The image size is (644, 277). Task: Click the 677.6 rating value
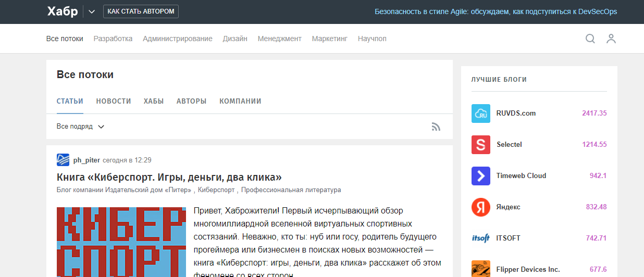pos(598,269)
